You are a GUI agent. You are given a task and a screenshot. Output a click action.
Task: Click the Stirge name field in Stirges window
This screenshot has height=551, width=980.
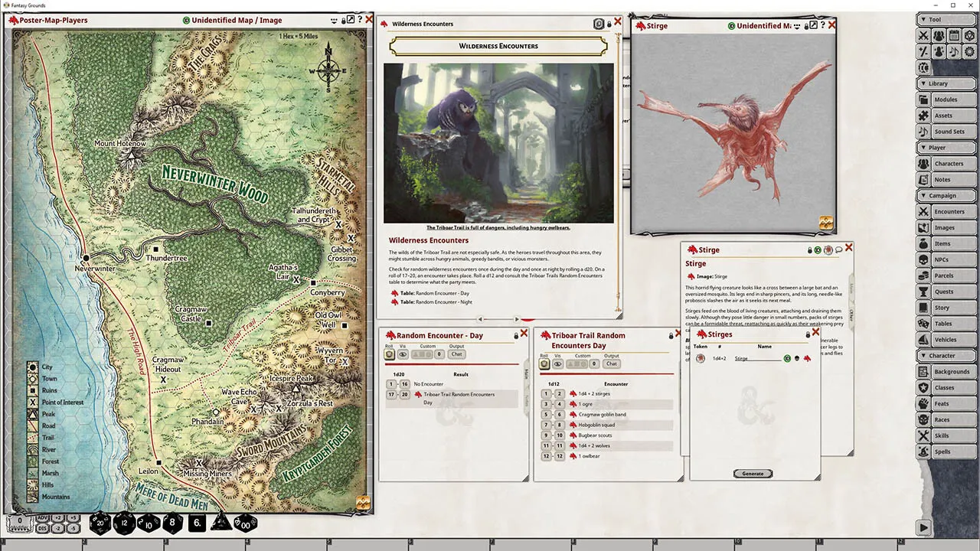click(758, 358)
